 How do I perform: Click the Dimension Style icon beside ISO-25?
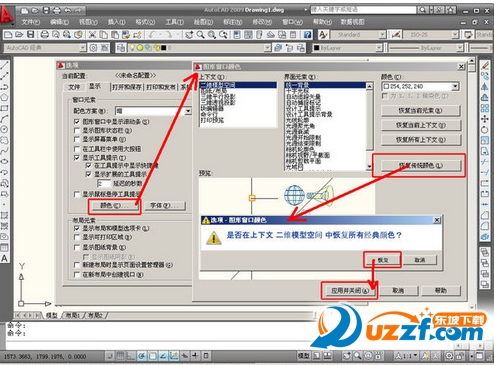point(396,35)
